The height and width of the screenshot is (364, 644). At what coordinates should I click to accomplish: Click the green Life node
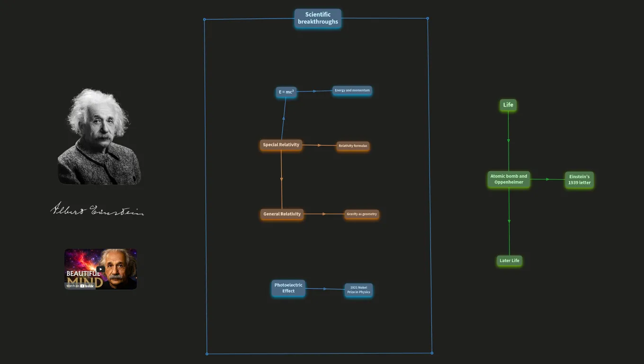(x=508, y=105)
